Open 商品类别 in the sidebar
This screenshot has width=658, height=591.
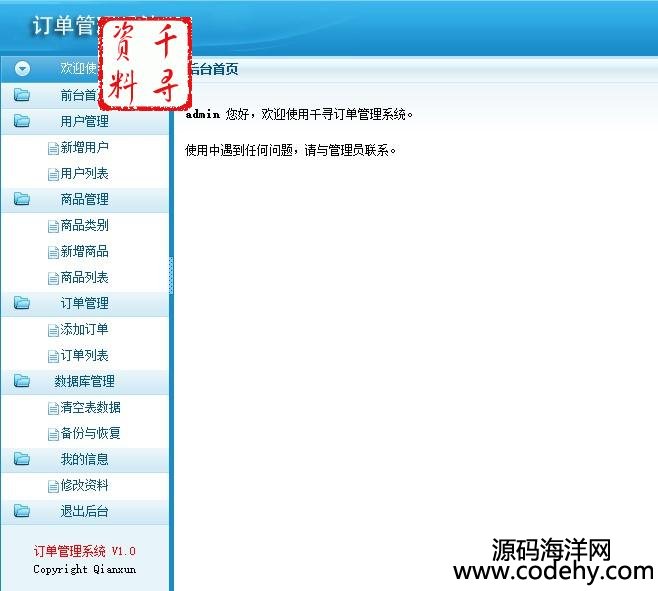[x=84, y=226]
